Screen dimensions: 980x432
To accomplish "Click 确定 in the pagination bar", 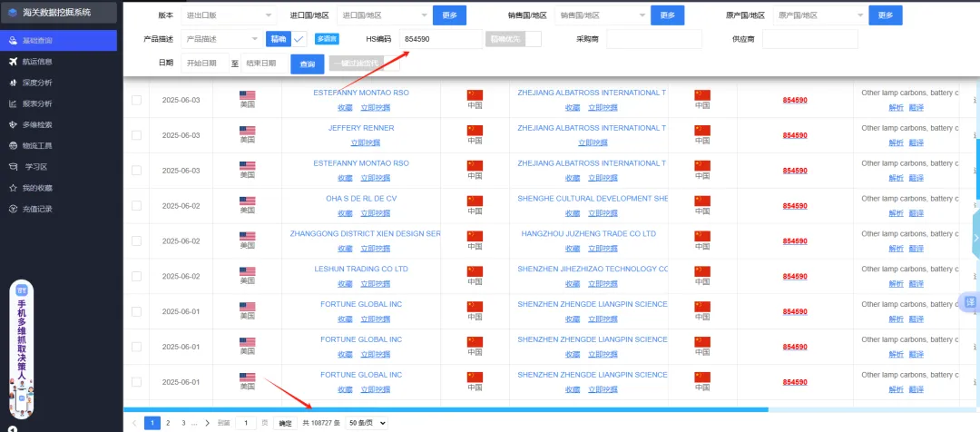I will pos(285,423).
